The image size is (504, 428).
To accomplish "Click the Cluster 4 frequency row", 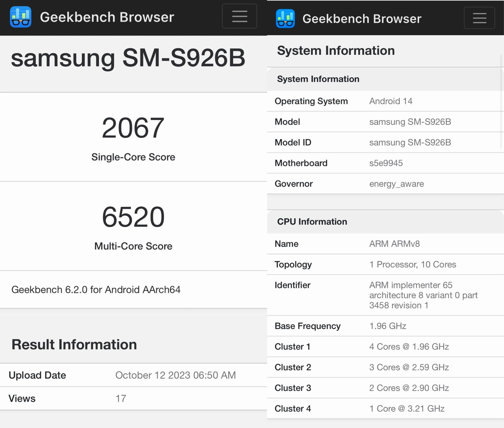I will tap(407, 409).
